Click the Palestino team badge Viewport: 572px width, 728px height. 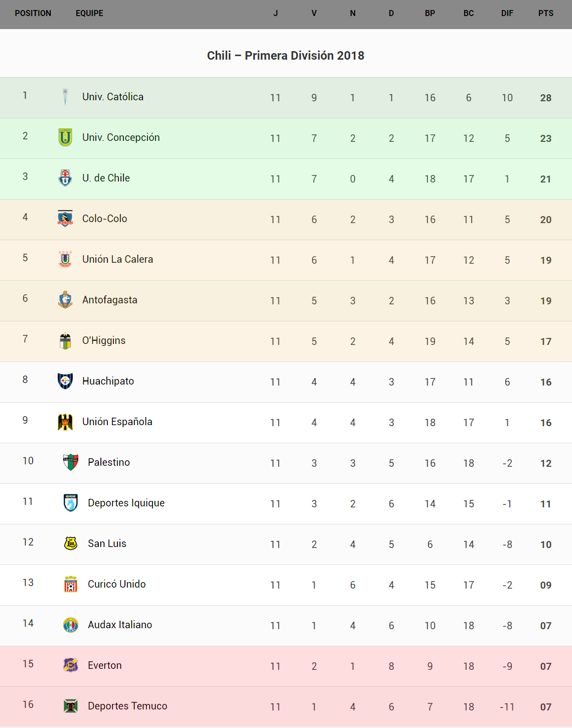pos(71,462)
